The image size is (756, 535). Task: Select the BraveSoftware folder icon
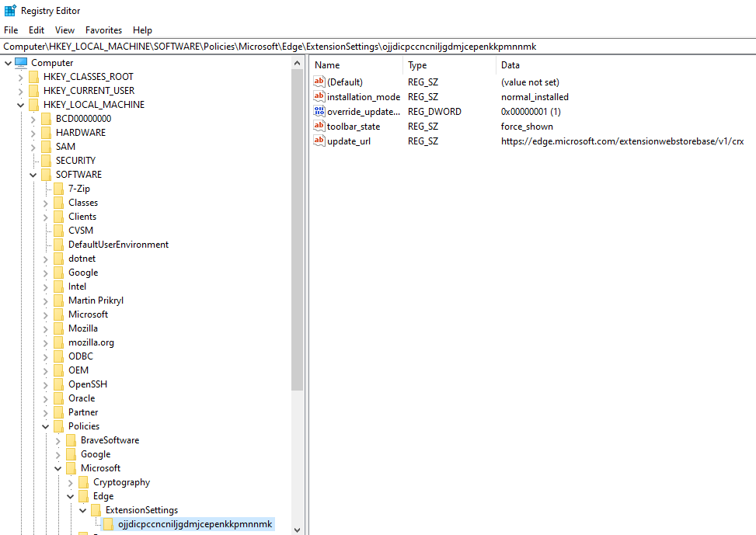(x=71, y=440)
